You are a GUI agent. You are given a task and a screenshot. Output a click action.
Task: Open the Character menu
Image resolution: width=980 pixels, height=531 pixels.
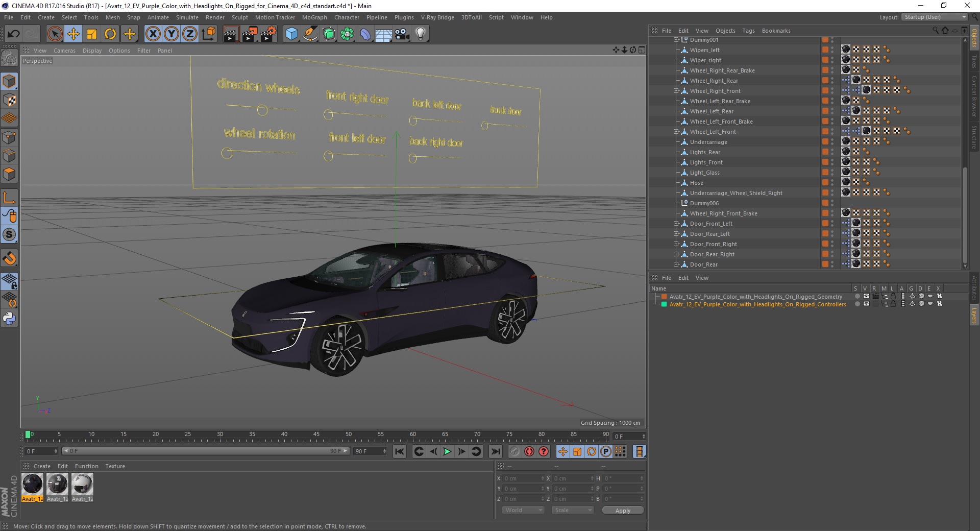[x=347, y=17]
